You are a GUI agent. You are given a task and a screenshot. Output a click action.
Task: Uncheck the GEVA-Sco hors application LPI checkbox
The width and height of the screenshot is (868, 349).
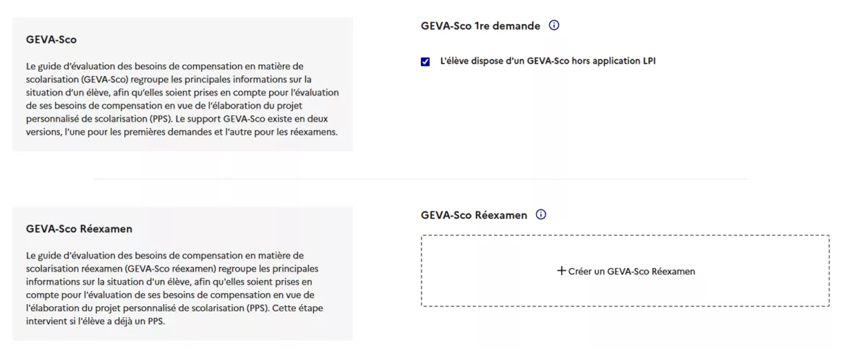pyautogui.click(x=425, y=62)
